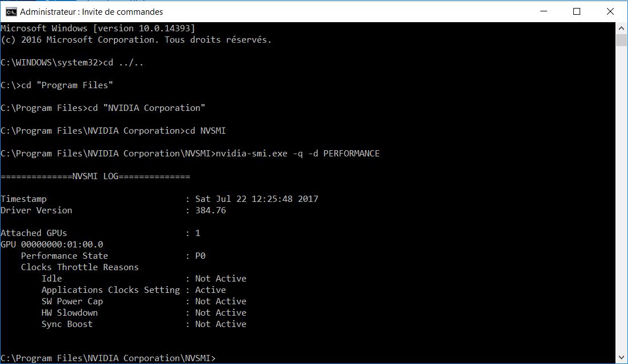The image size is (628, 364).
Task: Click the Applications Clocks Setting 'Active' value
Action: point(210,290)
